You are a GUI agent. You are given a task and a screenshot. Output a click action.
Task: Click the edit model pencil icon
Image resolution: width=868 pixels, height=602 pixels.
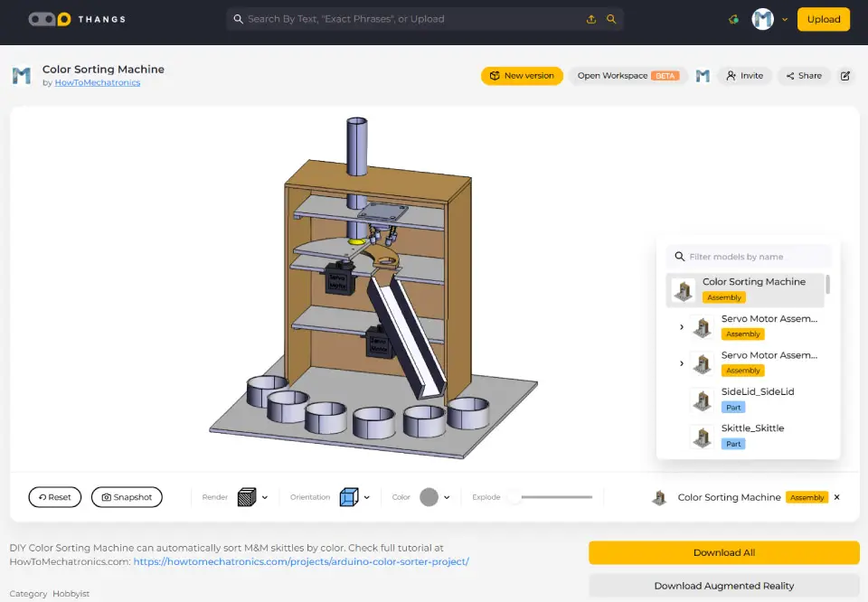(845, 76)
